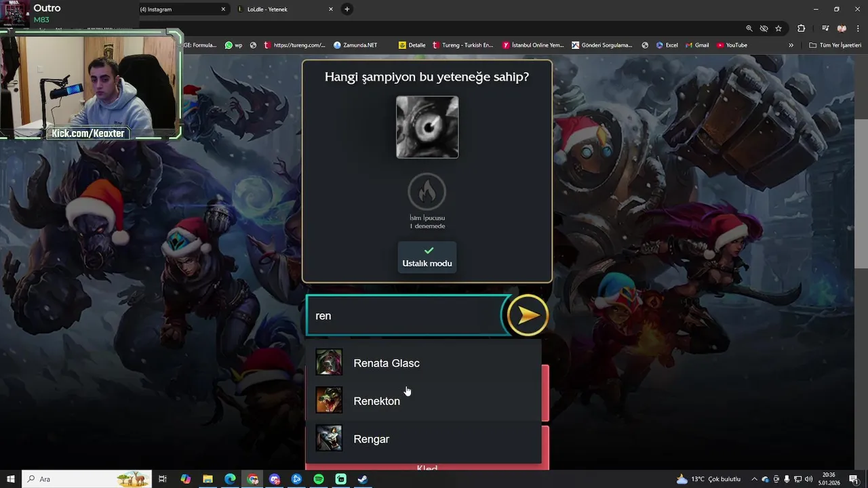The image size is (868, 488).
Task: Open the Gönderi Sorgulama bookmark
Action: click(602, 45)
